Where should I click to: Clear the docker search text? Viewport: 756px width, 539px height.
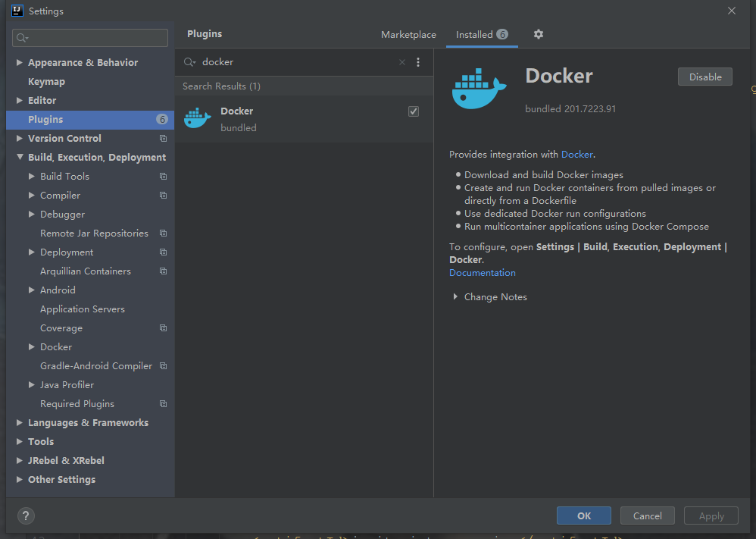pyautogui.click(x=402, y=62)
